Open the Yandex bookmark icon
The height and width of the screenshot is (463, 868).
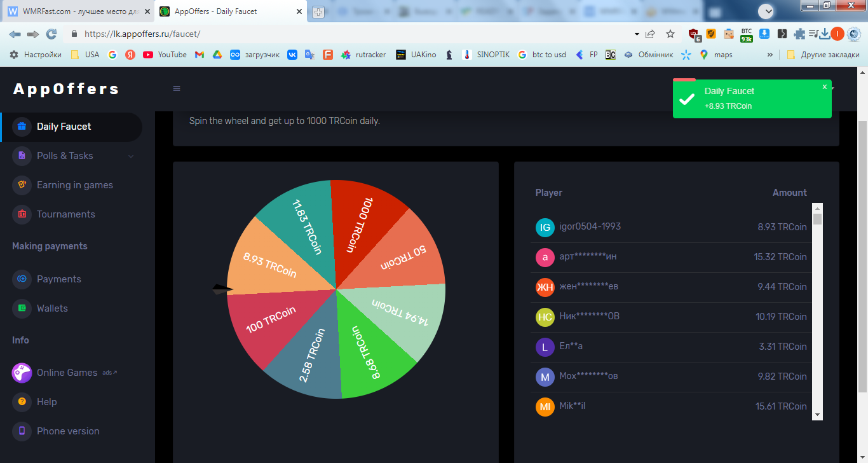(x=130, y=55)
